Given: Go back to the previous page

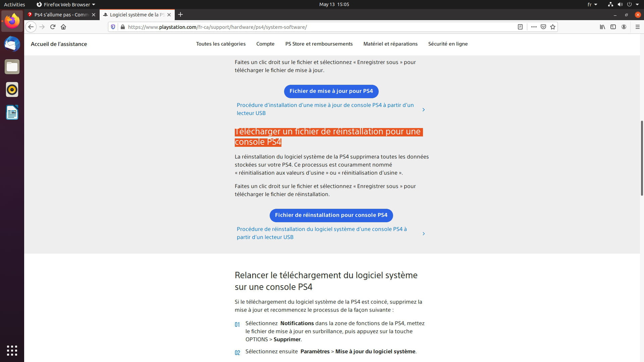Looking at the screenshot, I should click(x=31, y=27).
